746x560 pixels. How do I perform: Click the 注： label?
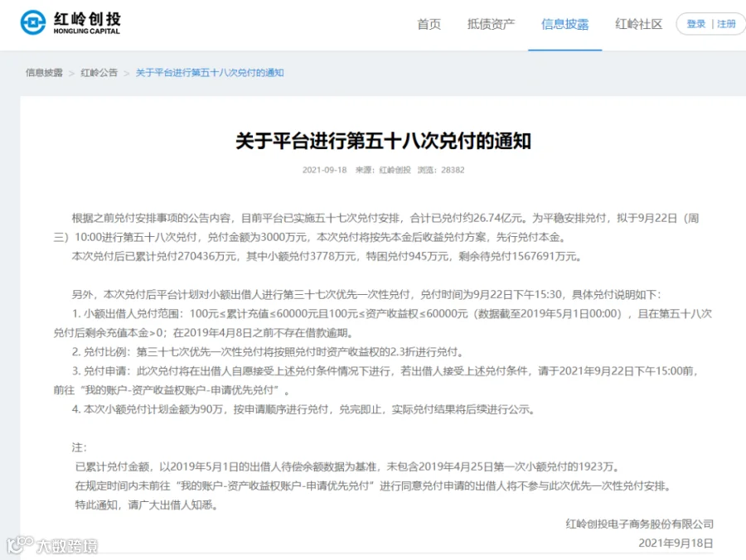pyautogui.click(x=79, y=448)
